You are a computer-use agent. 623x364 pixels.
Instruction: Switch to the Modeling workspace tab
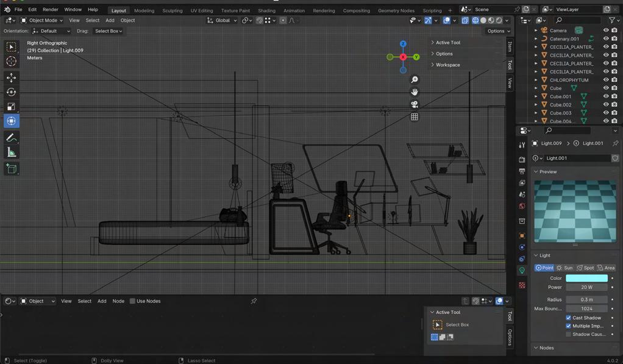click(x=144, y=11)
